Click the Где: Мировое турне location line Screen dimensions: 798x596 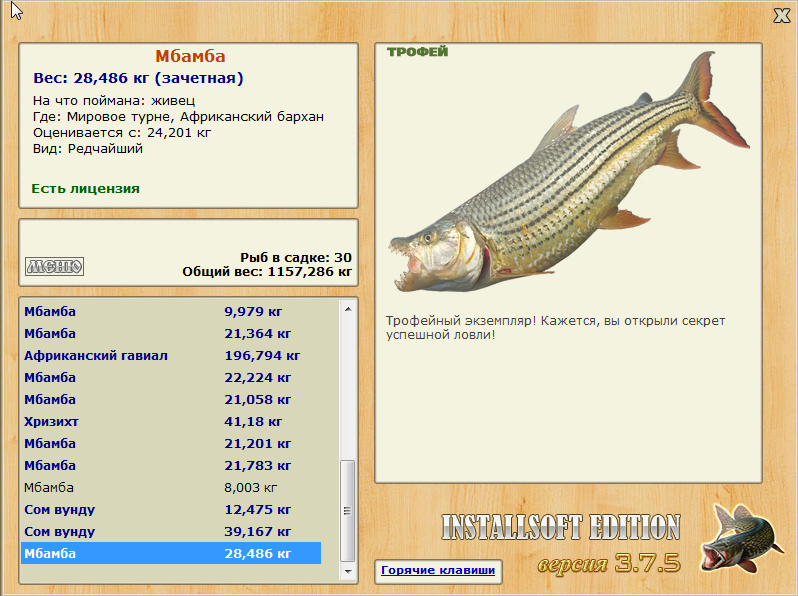(x=178, y=117)
